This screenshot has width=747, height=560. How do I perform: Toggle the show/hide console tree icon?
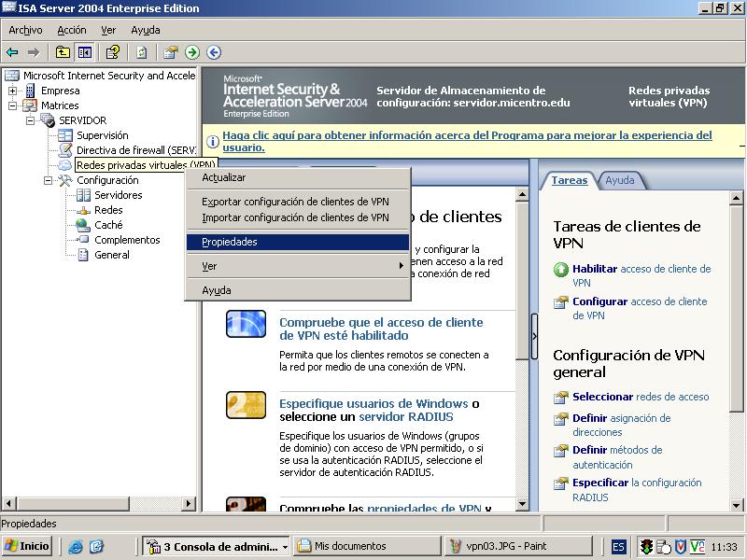coord(85,52)
